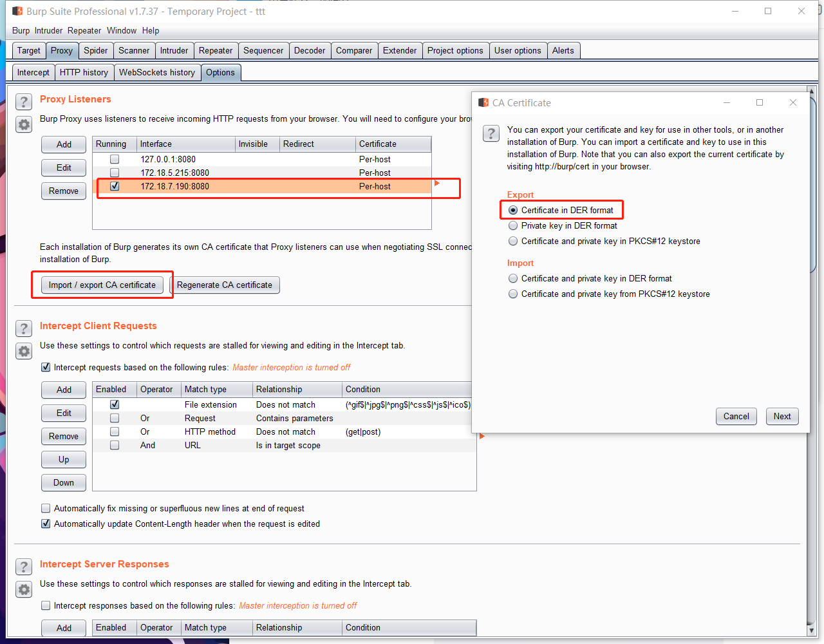
Task: Sort listeners by Interface column header
Action: (186, 144)
